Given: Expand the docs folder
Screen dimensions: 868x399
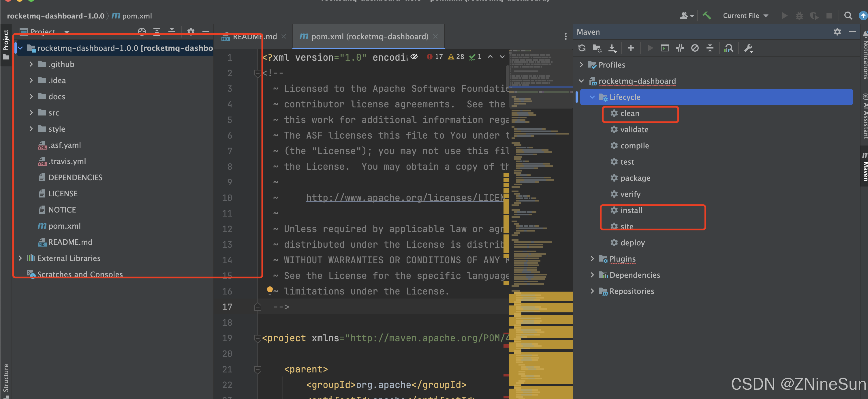Looking at the screenshot, I should click(31, 96).
